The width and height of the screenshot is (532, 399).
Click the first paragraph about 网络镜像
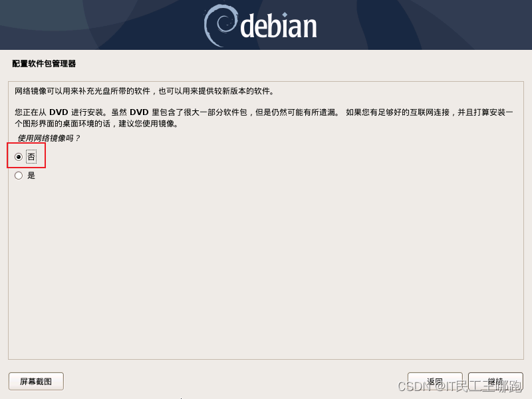coord(144,91)
